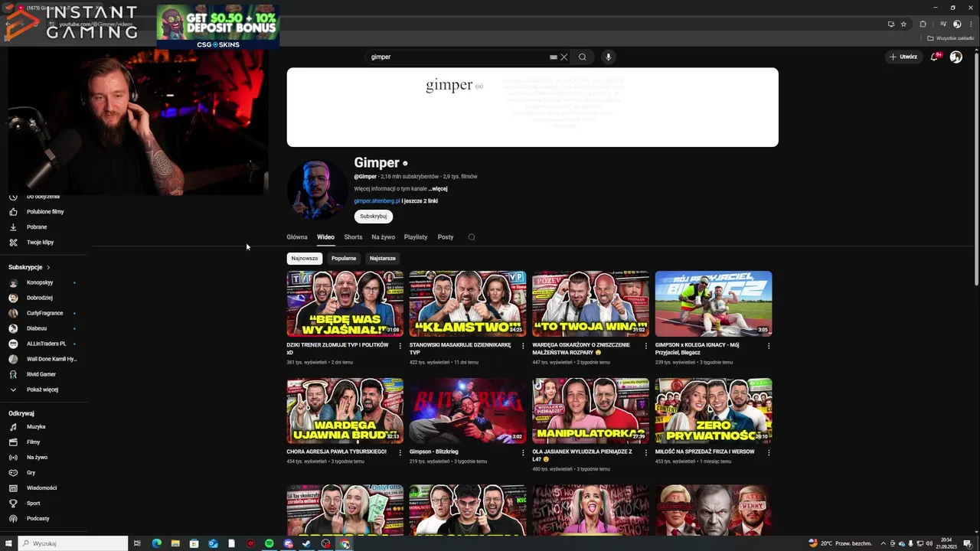Click the magnifier search button
980x551 pixels.
[x=583, y=57]
